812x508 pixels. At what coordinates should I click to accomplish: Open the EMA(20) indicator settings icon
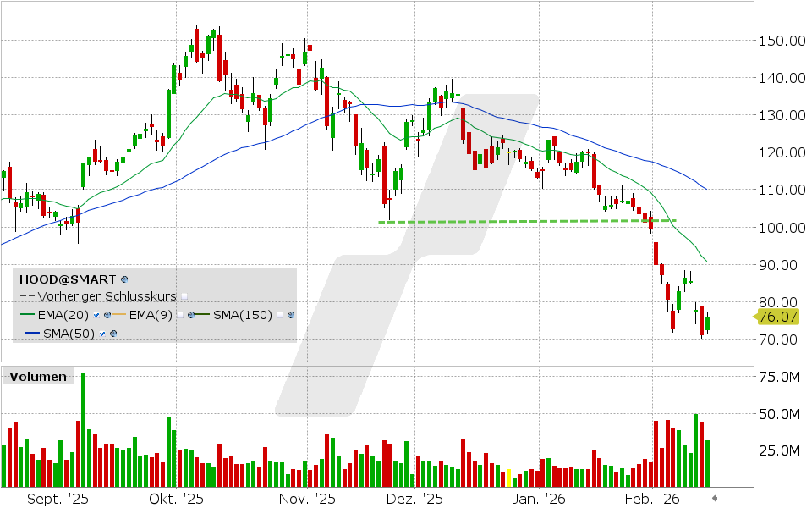tap(108, 315)
